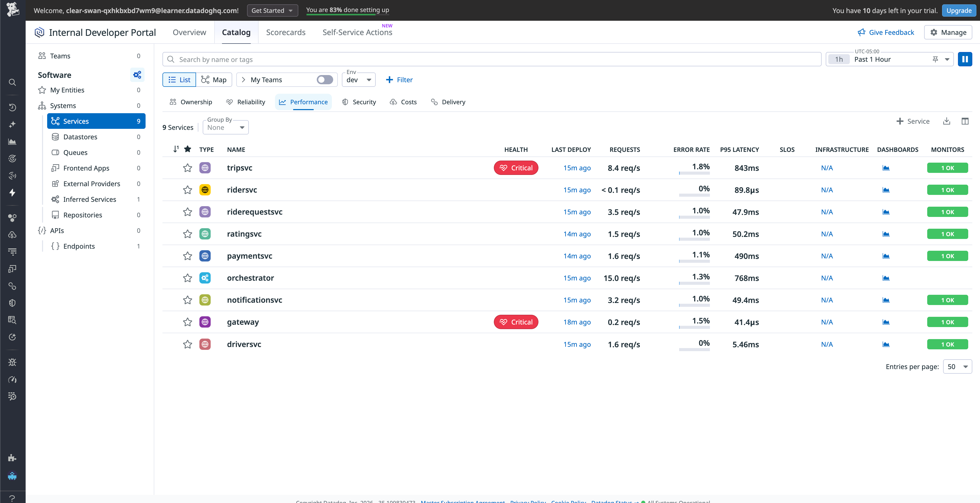Download the services list as file

pos(946,121)
